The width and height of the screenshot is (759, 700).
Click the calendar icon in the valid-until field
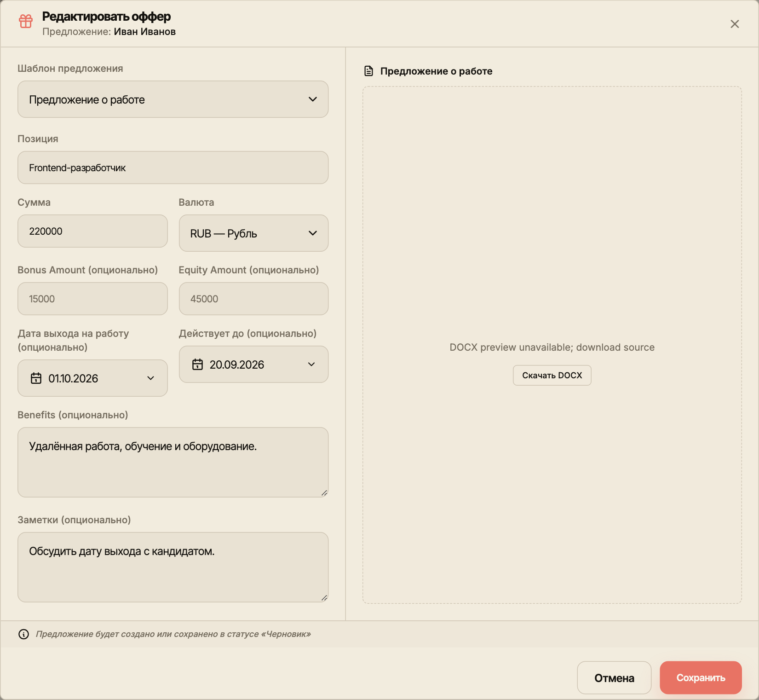click(197, 364)
